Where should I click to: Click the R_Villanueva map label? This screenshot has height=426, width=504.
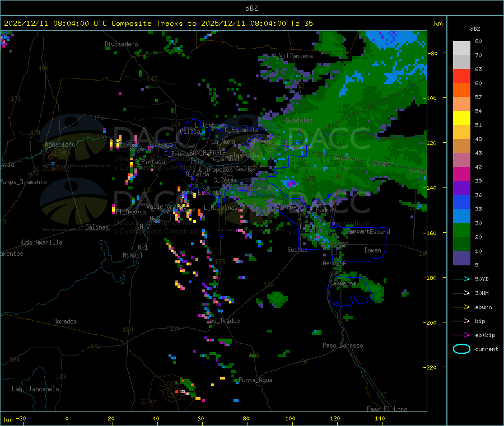292,56
